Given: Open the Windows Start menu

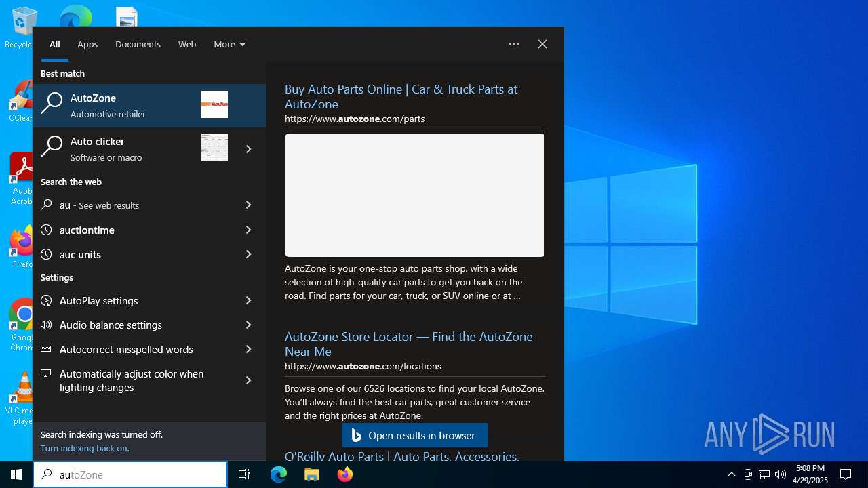Looking at the screenshot, I should tap(16, 474).
